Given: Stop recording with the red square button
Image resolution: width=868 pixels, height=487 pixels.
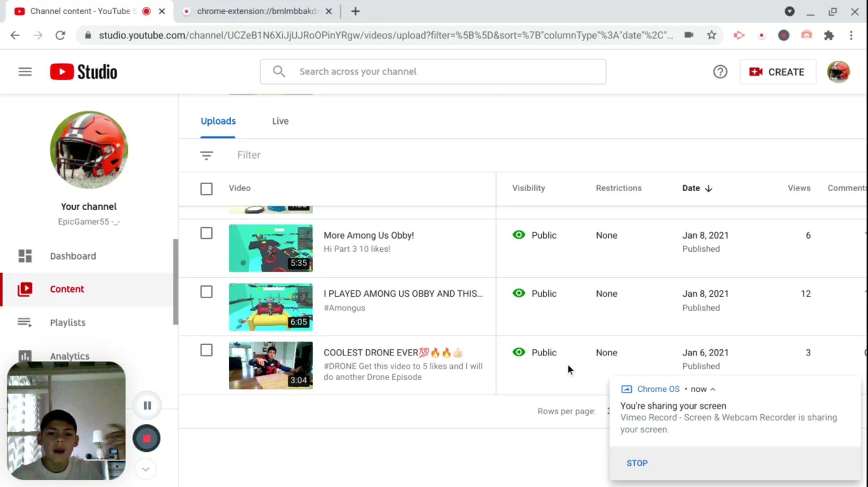Looking at the screenshot, I should [146, 439].
